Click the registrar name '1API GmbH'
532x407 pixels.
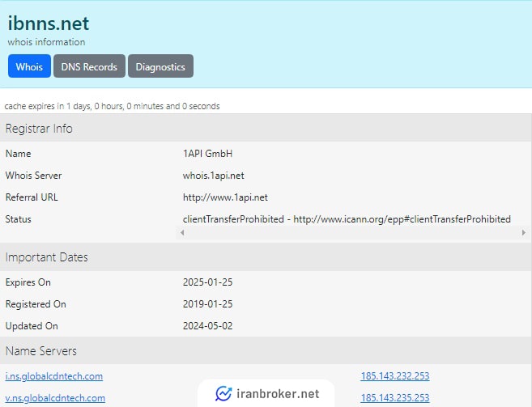tap(207, 154)
